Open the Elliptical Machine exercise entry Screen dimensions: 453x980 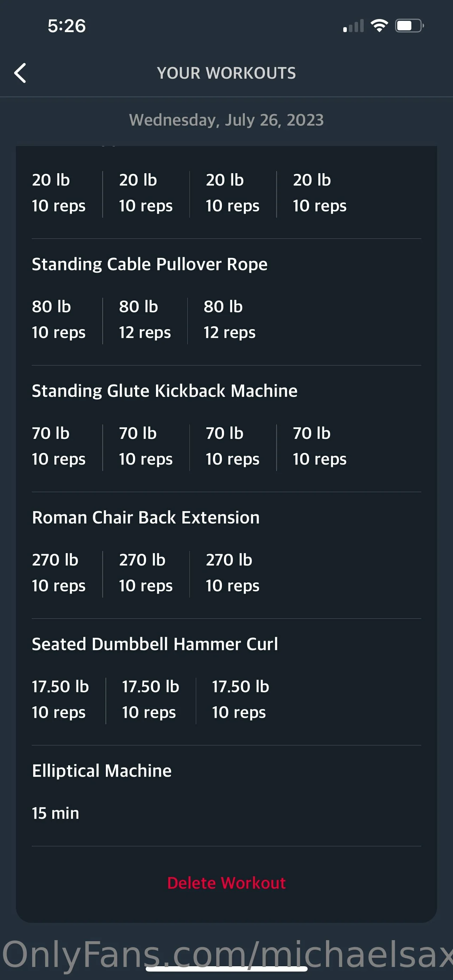[102, 771]
